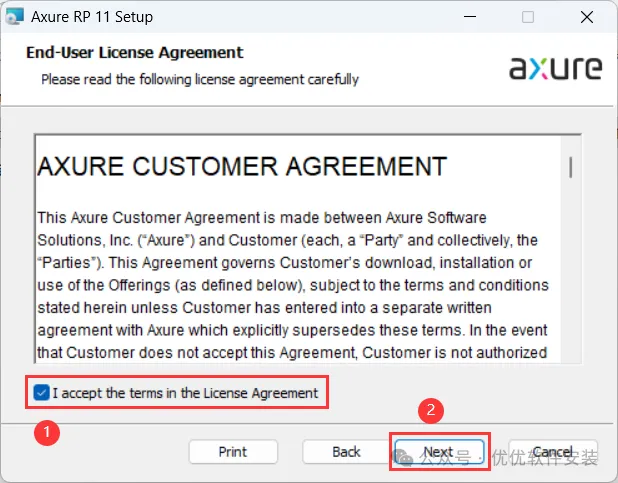Click "Please read the following license agreement carefully"

(200, 79)
